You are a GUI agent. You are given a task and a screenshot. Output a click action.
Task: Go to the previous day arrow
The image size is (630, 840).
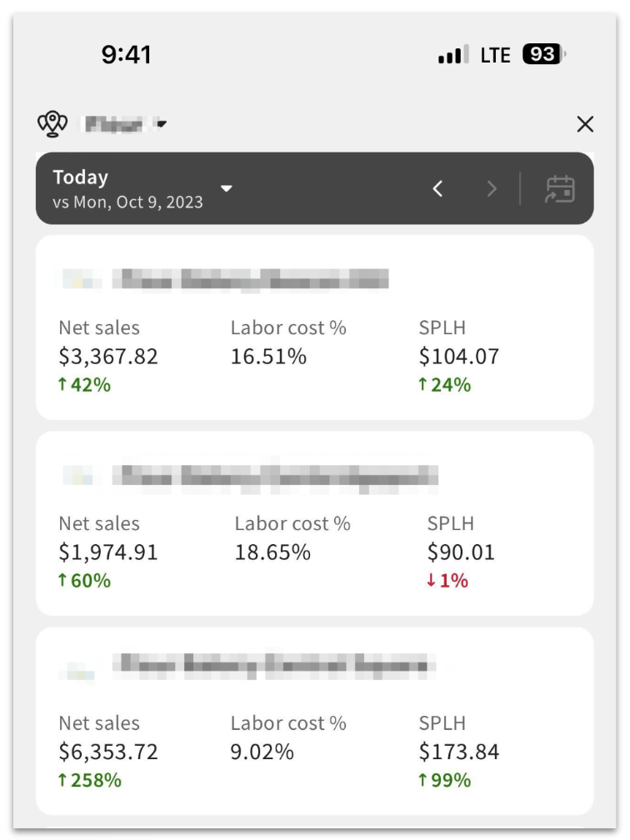click(438, 189)
